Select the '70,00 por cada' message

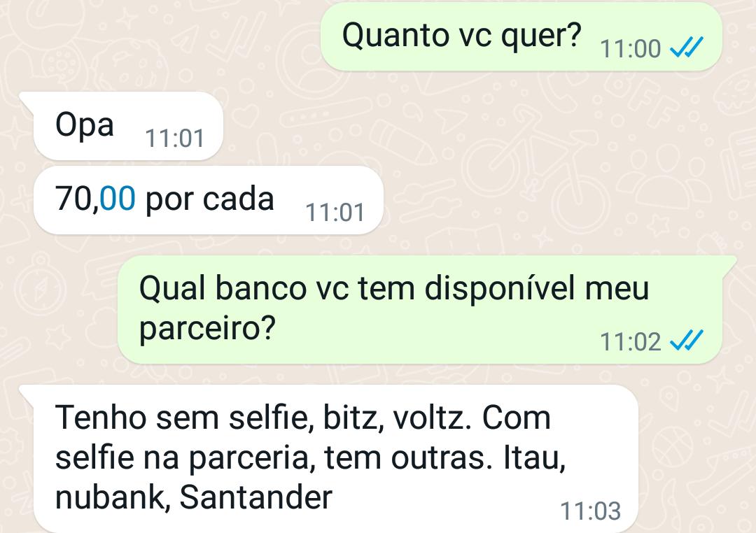(209, 200)
